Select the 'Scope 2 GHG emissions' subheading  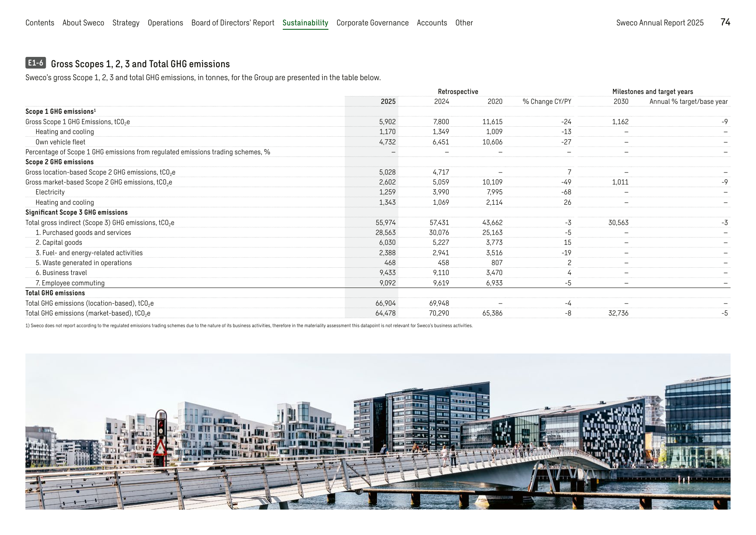(x=59, y=162)
